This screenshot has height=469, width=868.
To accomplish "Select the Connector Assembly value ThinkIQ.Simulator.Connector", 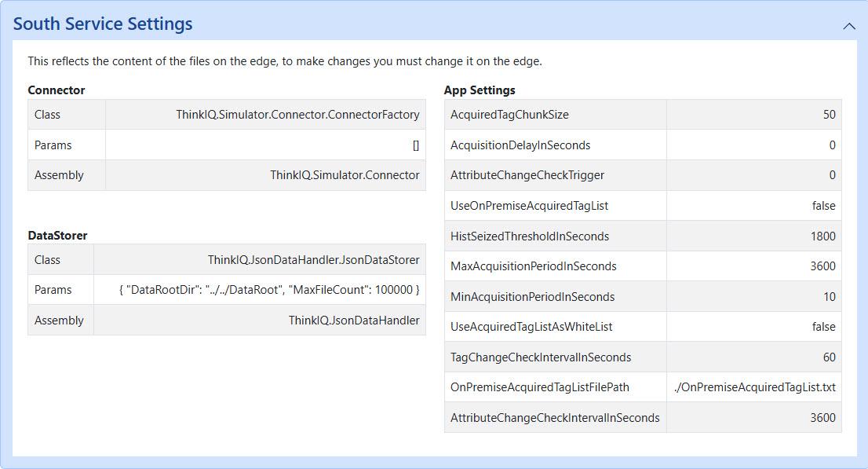I will pos(345,175).
